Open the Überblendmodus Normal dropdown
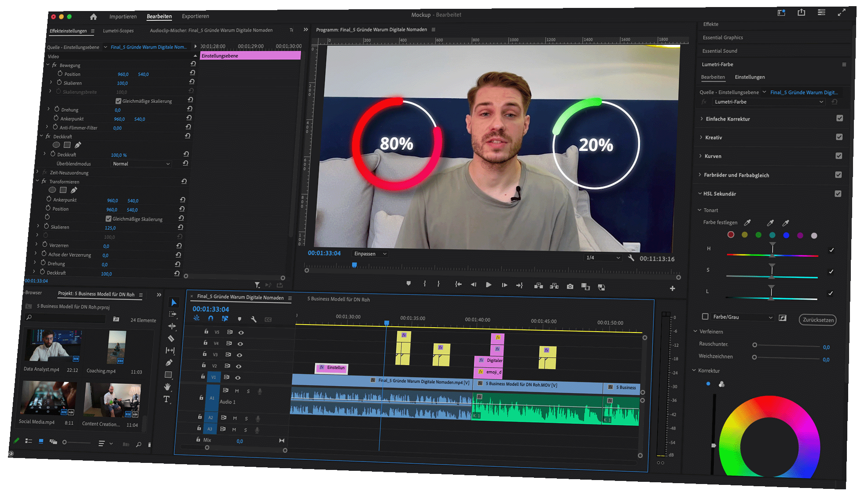Image resolution: width=868 pixels, height=499 pixels. point(141,164)
